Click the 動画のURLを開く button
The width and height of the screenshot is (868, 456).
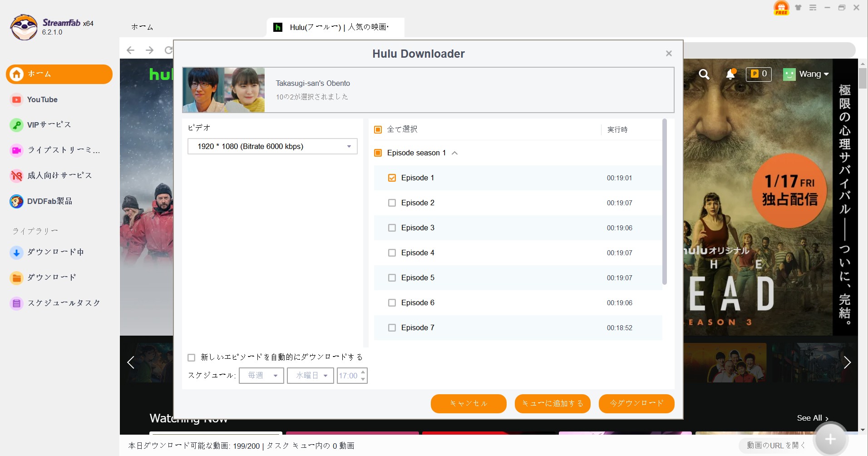776,446
